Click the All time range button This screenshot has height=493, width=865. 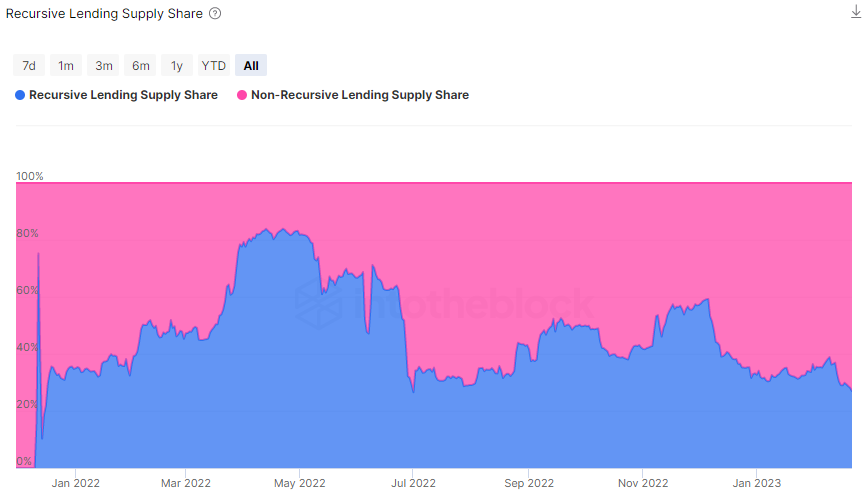[x=251, y=66]
